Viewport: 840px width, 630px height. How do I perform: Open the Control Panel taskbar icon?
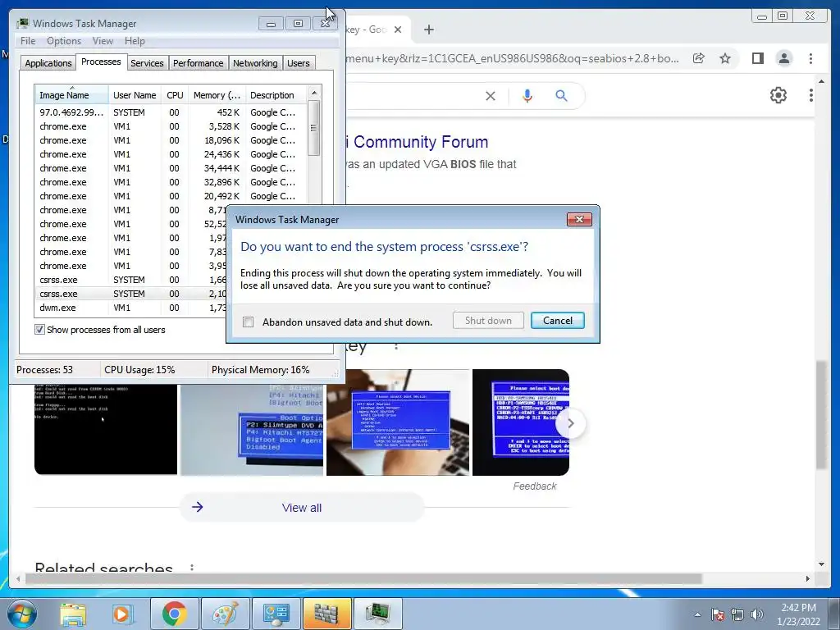pyautogui.click(x=276, y=614)
